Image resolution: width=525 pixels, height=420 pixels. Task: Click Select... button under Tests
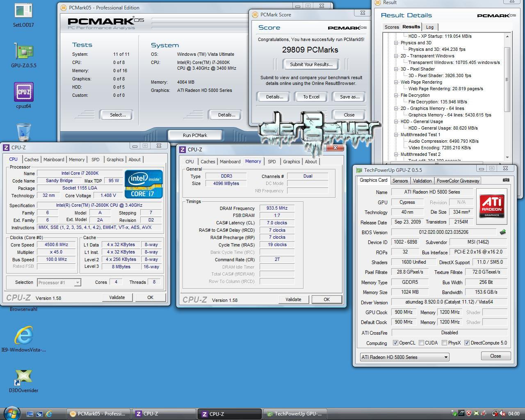(118, 115)
